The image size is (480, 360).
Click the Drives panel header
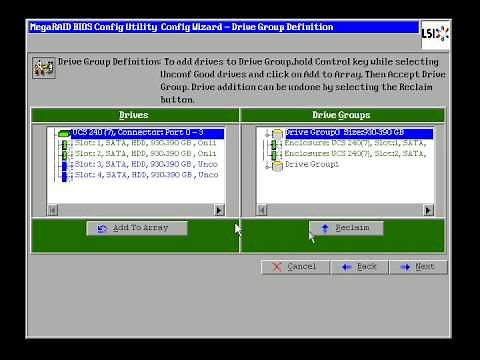coord(135,115)
